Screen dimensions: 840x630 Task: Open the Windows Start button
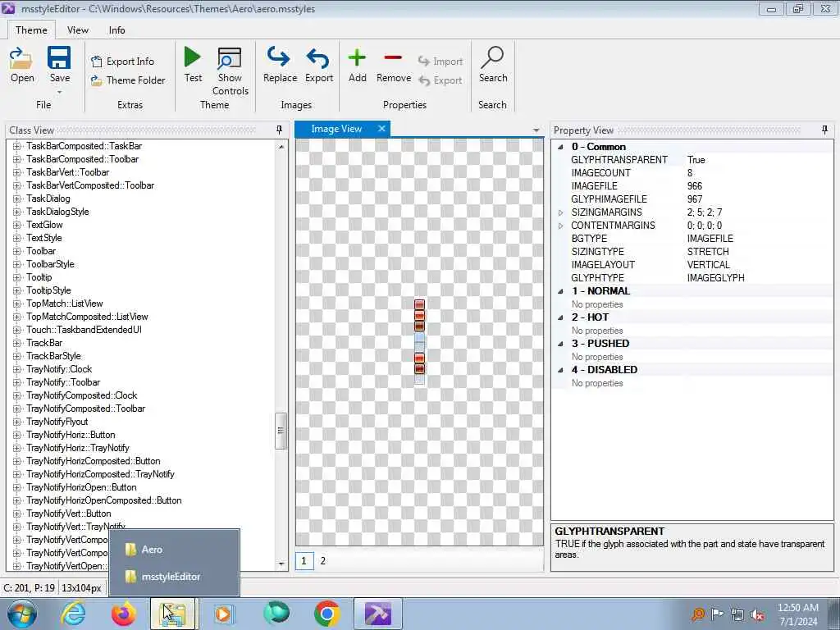coord(21,614)
